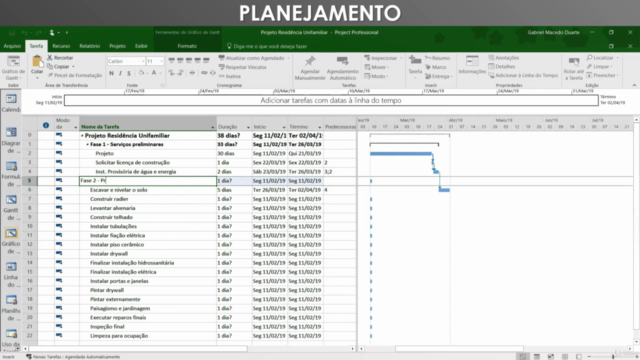
Task: Click the Undo arrow in title bar
Action: tap(24, 33)
